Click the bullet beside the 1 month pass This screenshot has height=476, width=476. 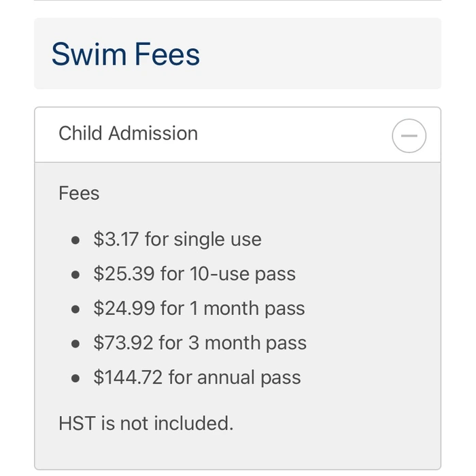click(75, 309)
